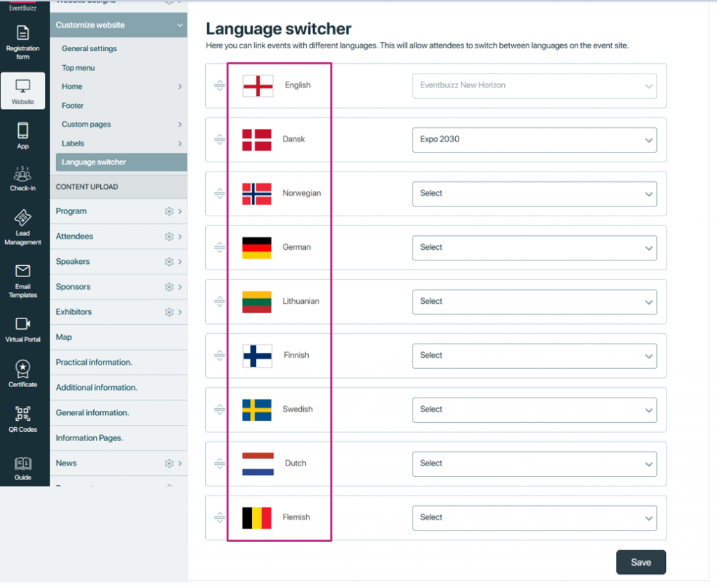Open the QR Codes icon
This screenshot has width=717, height=588.
(23, 414)
